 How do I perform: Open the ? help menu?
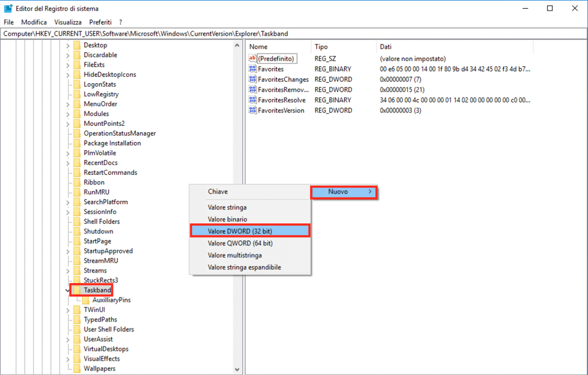[120, 22]
